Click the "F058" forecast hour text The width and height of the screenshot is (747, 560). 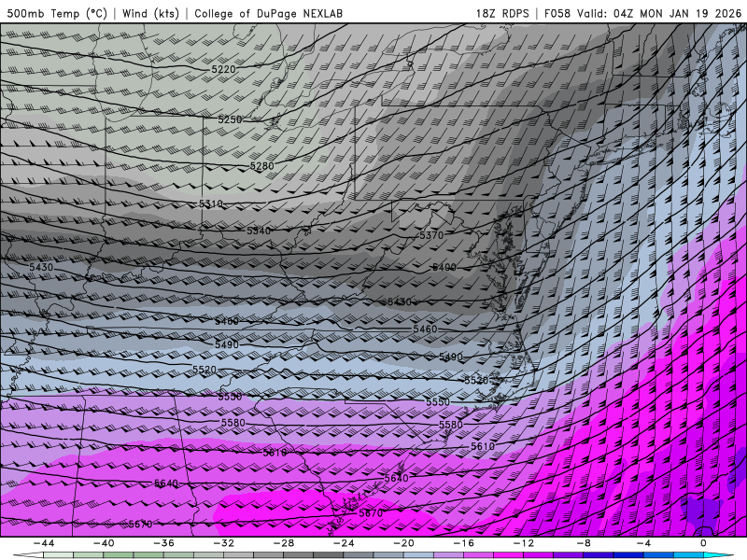click(557, 13)
